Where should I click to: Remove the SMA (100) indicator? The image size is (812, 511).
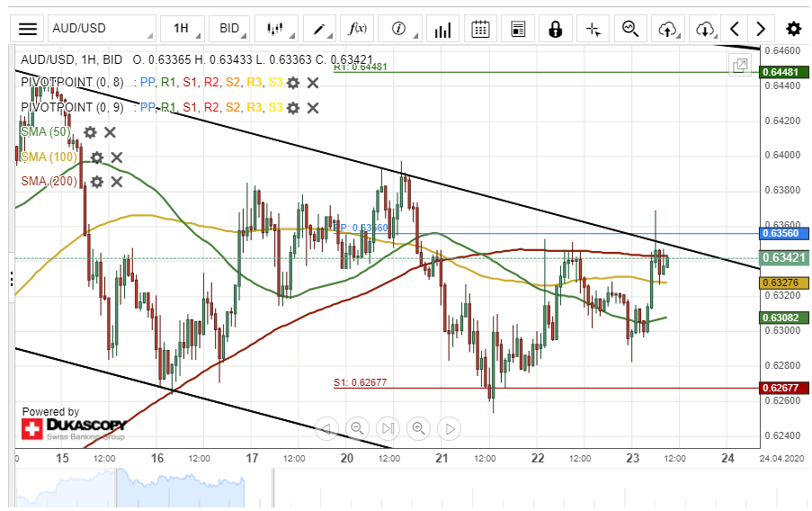(x=117, y=157)
